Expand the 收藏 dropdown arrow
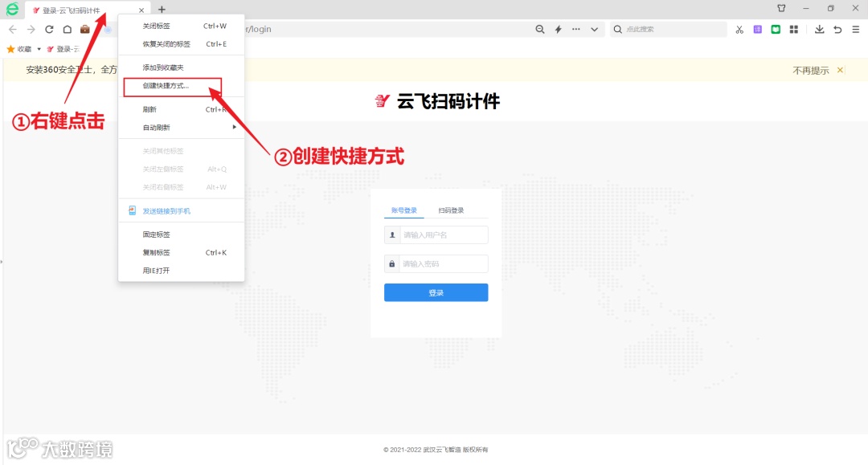The height and width of the screenshot is (465, 868). pyautogui.click(x=39, y=49)
